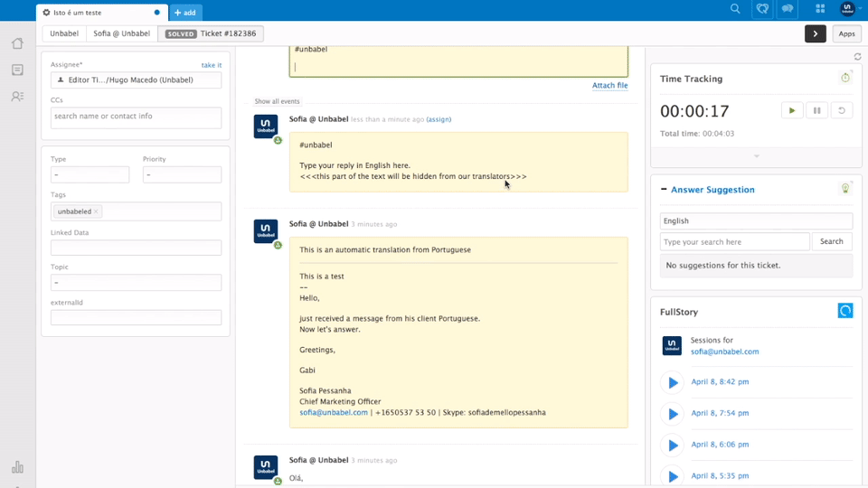Click the Tags input field
This screenshot has height=488, width=868.
point(137,211)
